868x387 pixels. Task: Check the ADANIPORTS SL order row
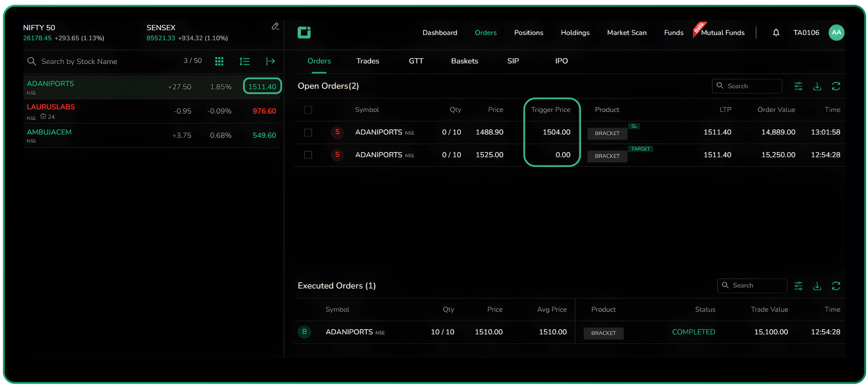308,132
